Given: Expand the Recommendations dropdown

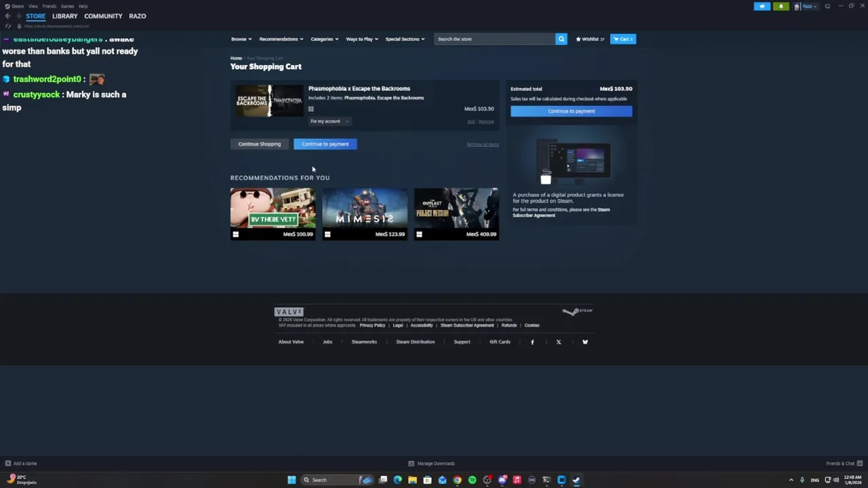Looking at the screenshot, I should coord(281,39).
